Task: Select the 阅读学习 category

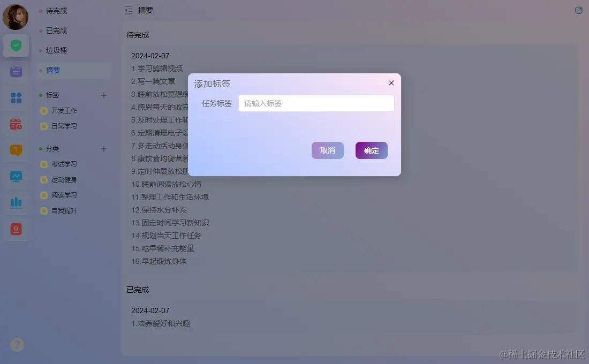Action: point(64,195)
